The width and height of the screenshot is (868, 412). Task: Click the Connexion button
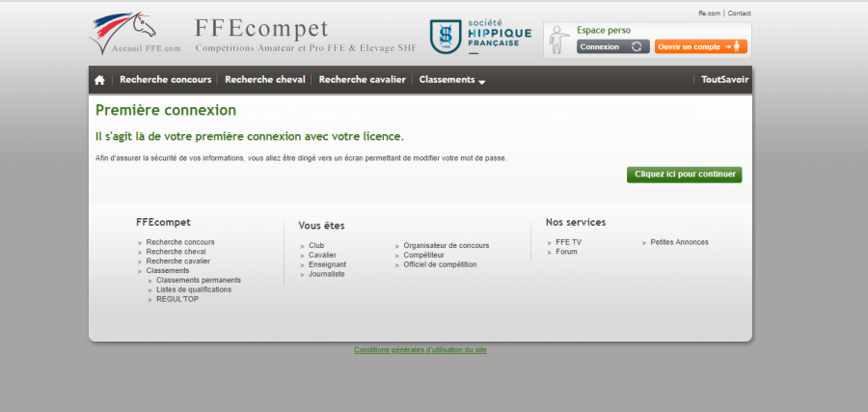[x=612, y=47]
